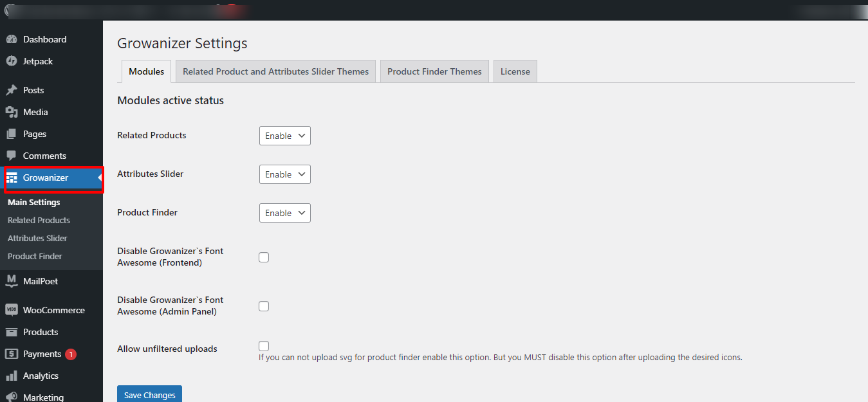The width and height of the screenshot is (868, 402).
Task: Select the Comments bubble icon
Action: [13, 155]
